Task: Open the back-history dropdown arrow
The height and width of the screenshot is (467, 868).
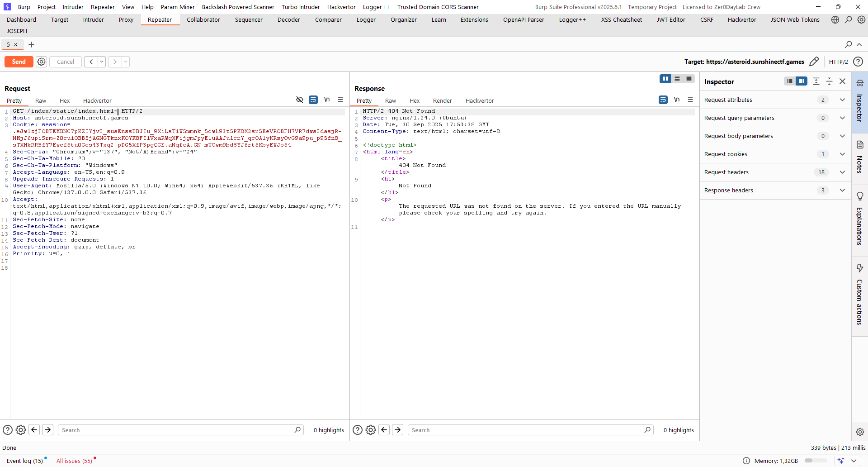Action: tap(102, 62)
